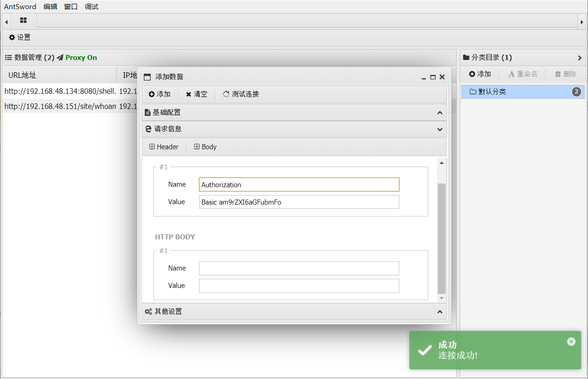Click the header Value field with Basic token
The image size is (588, 379).
tap(299, 202)
